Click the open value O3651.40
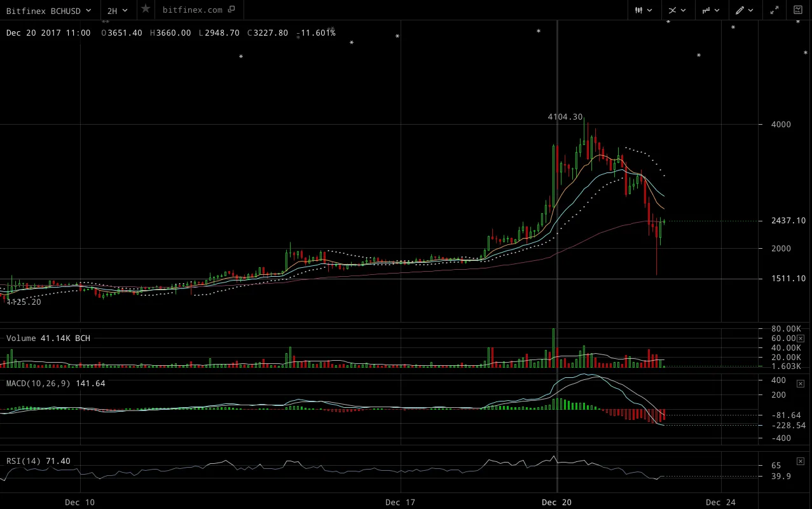Image resolution: width=812 pixels, height=509 pixels. [121, 33]
